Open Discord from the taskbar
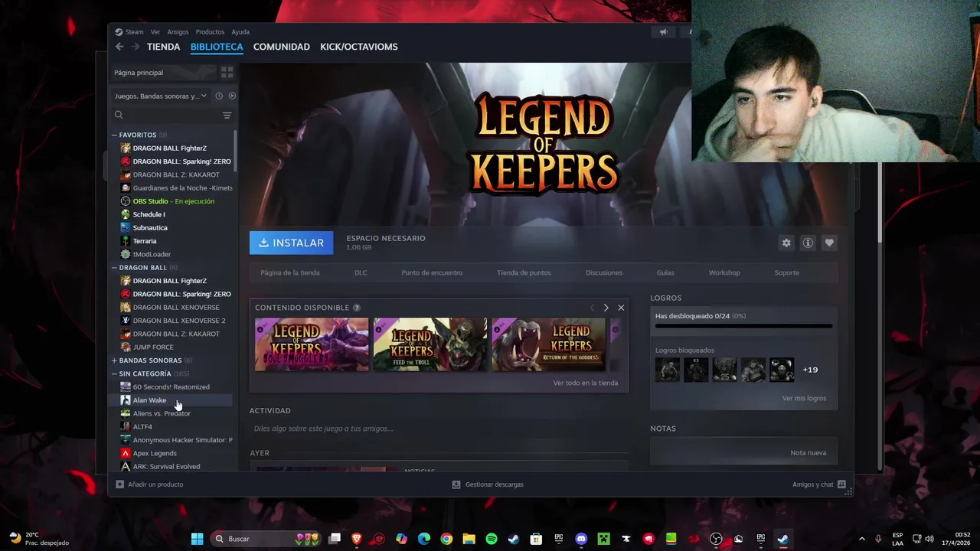 pyautogui.click(x=581, y=539)
